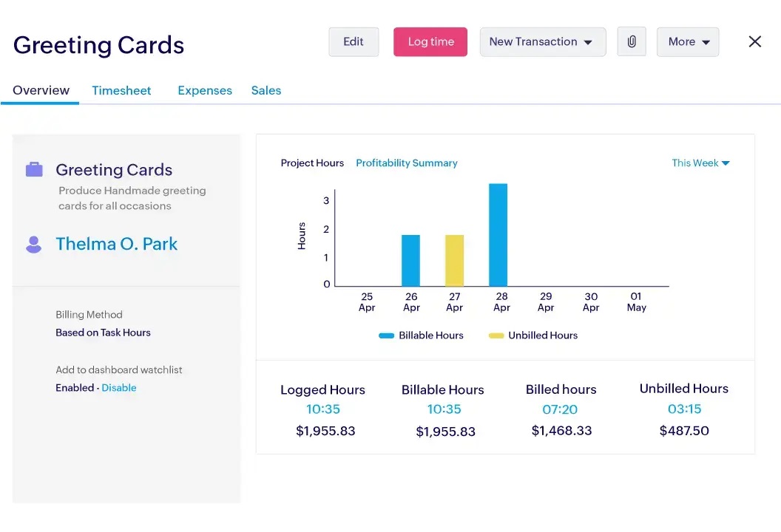781x532 pixels.
Task: Disable the dashboard watchlist setting
Action: coord(119,387)
